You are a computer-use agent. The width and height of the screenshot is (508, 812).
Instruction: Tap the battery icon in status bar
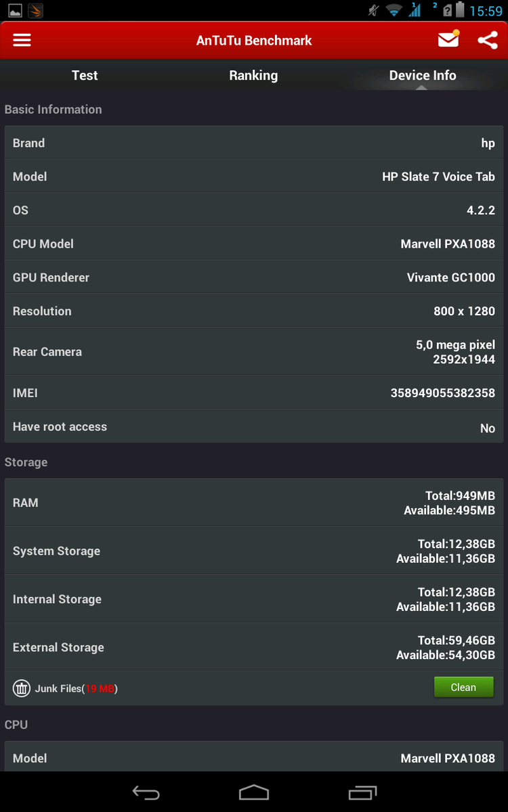click(460, 10)
